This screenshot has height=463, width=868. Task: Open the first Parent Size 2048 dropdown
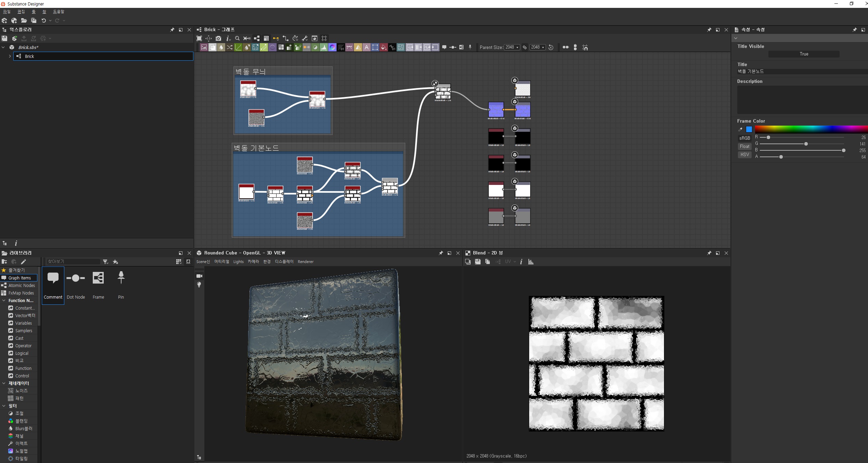(x=512, y=48)
